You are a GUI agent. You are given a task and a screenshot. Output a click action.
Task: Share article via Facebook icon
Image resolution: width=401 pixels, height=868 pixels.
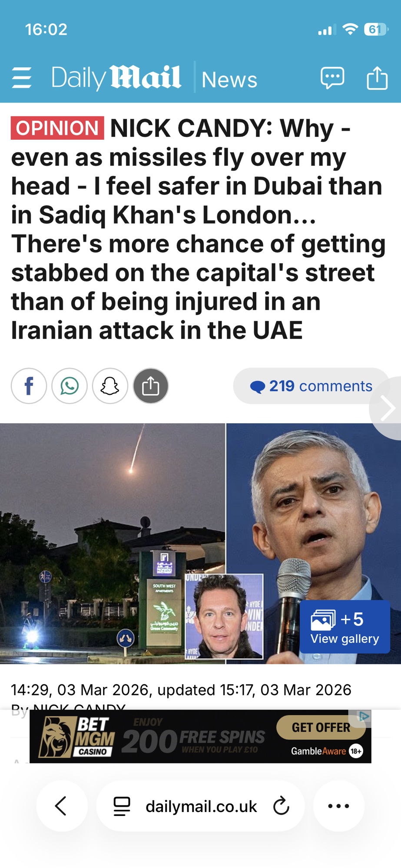tap(29, 386)
